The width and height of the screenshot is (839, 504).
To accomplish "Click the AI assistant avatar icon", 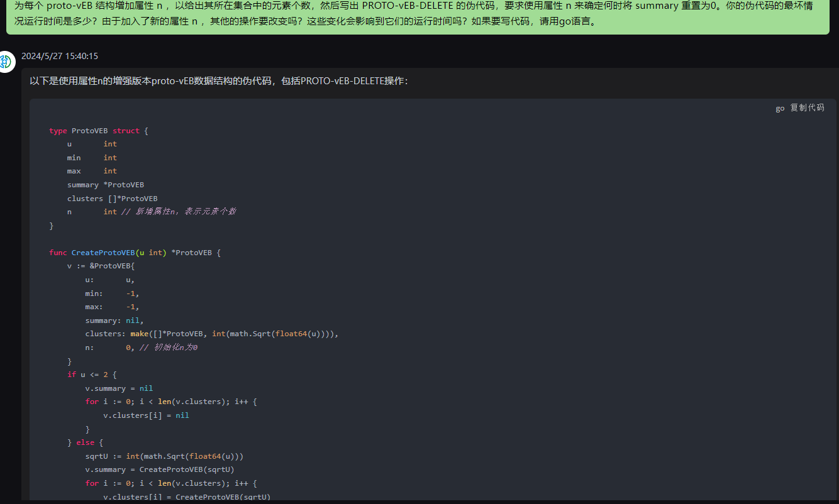I will (6, 62).
